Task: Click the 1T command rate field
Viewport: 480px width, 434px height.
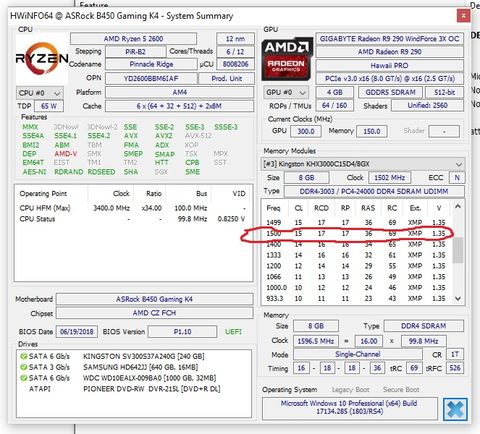Action: 455,354
